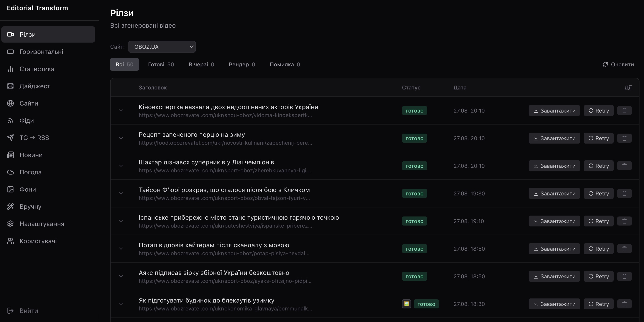Screen dimensions: 644x322
Task: Open Фіди RSS icon in sidebar
Action: coord(10,121)
